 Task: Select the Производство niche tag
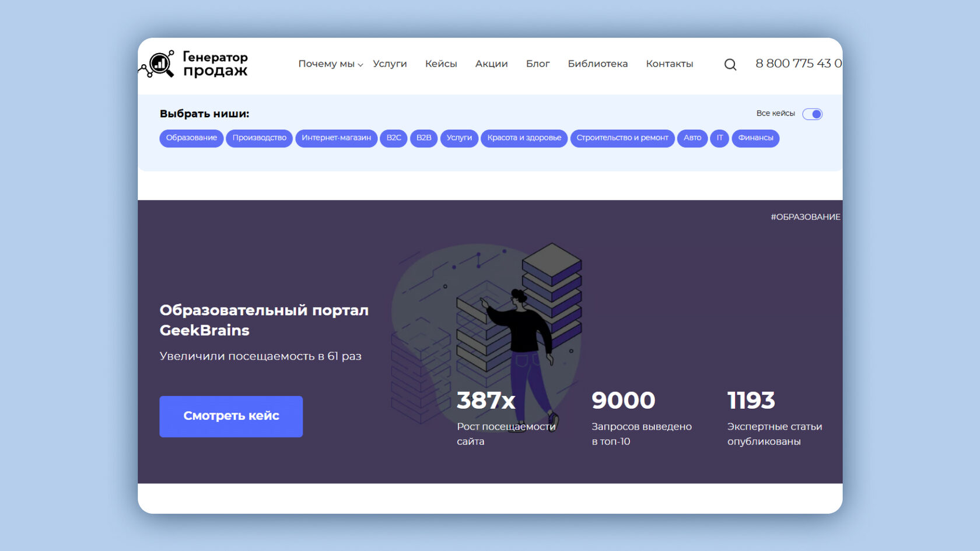(260, 138)
